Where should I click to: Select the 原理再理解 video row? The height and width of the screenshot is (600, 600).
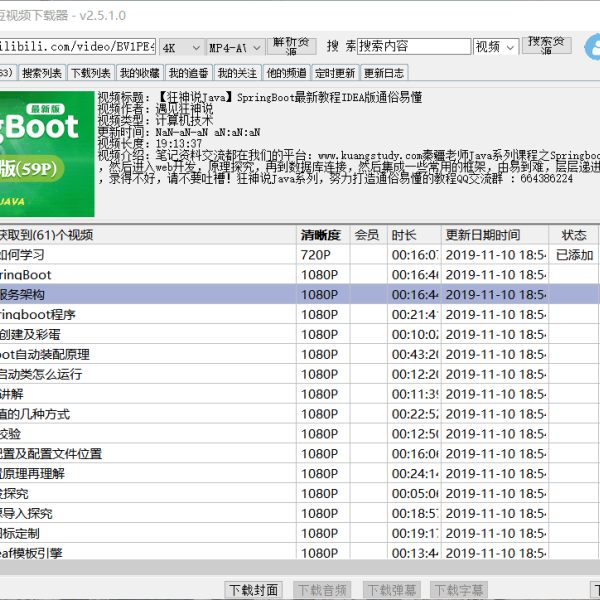point(298,474)
